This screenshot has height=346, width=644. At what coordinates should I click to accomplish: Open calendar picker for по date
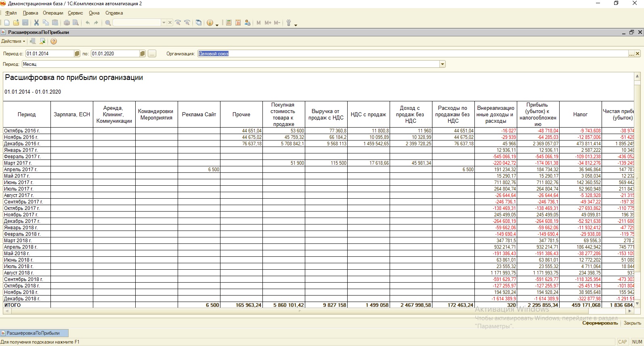(x=143, y=54)
